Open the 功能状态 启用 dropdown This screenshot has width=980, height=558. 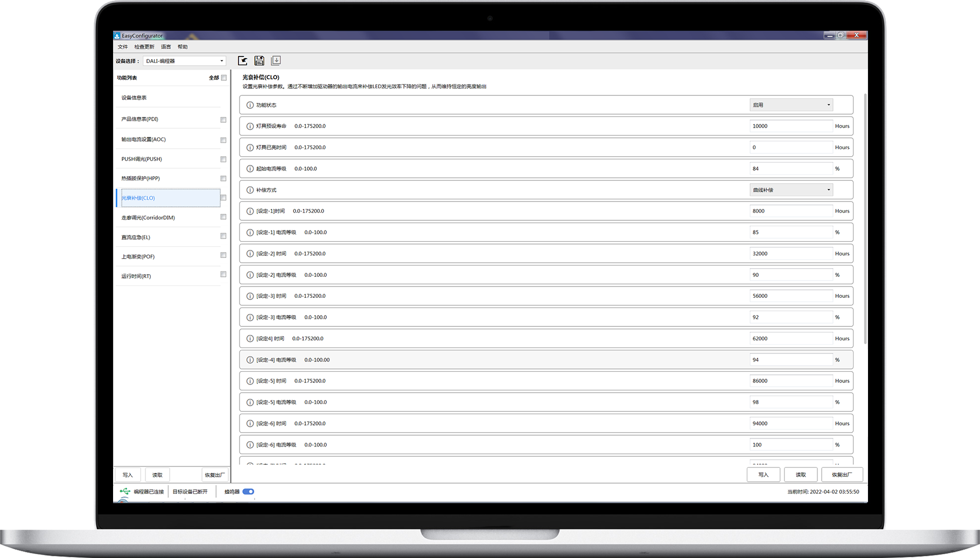tap(792, 105)
